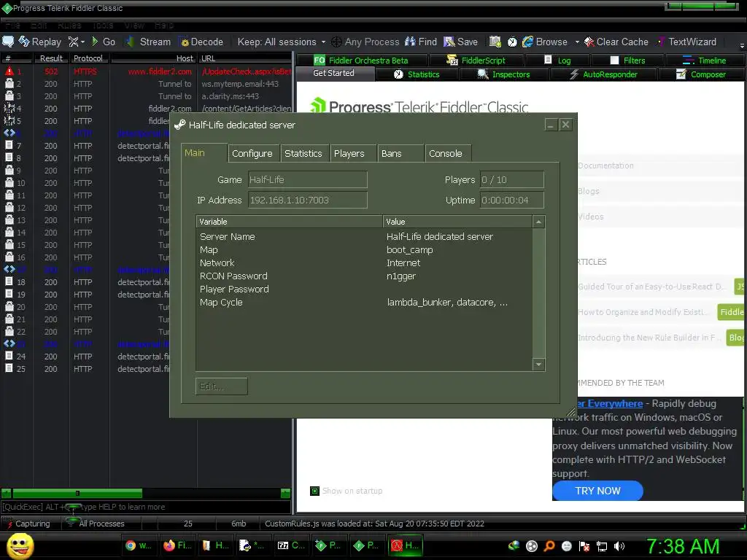The image size is (747, 560).
Task: Click the Variable column header
Action: pyautogui.click(x=289, y=222)
